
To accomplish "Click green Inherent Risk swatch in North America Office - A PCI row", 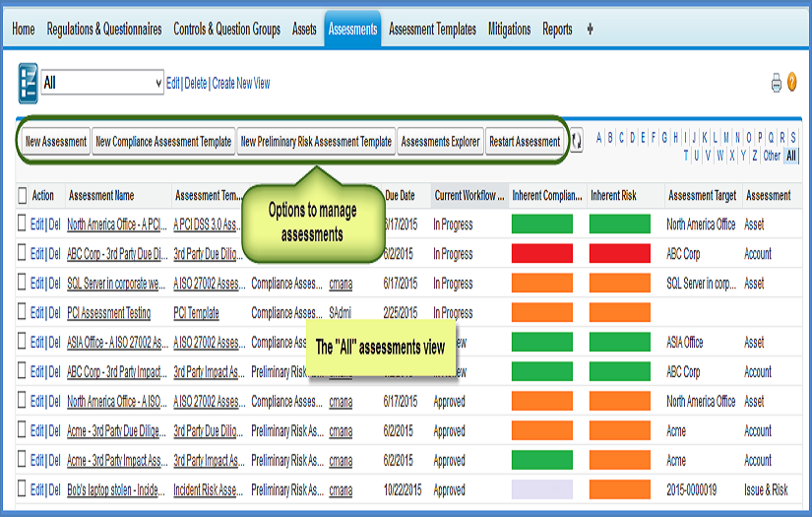I will (620, 225).
